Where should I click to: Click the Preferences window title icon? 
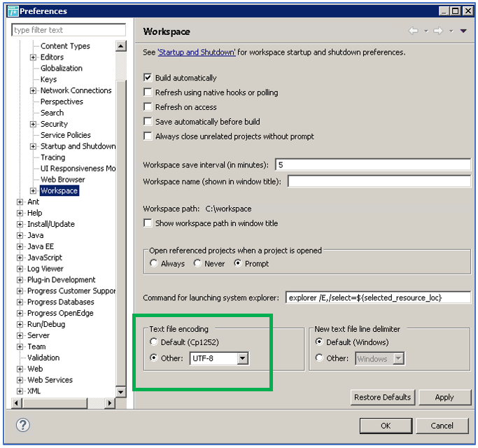[x=13, y=11]
